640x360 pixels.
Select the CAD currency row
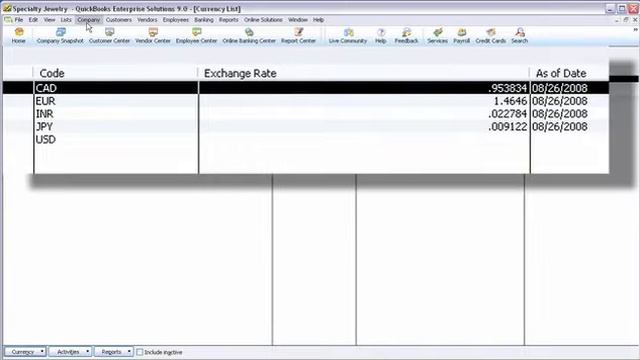click(x=305, y=88)
